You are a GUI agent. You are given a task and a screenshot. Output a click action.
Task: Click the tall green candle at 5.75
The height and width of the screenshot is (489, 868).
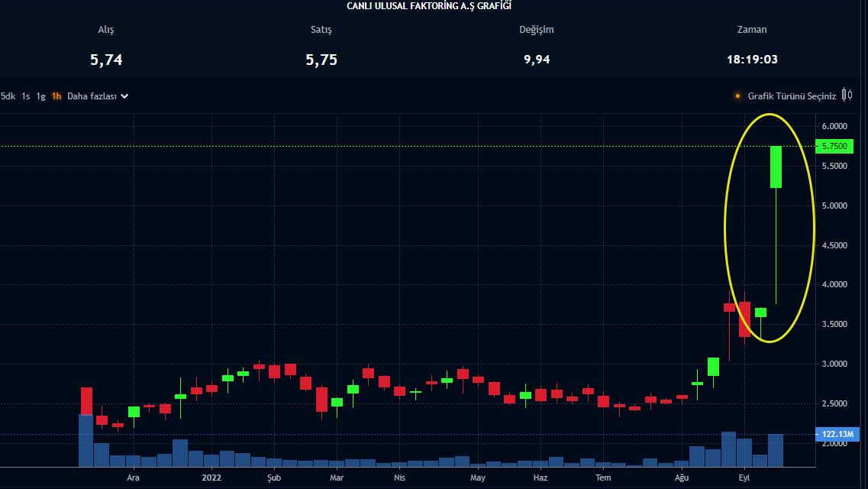pyautogui.click(x=776, y=167)
